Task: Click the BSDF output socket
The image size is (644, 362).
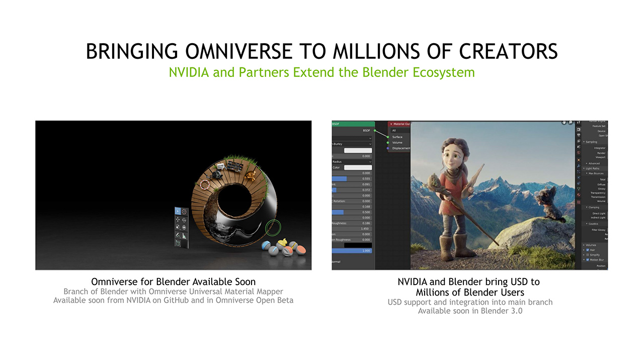Action: coord(375,131)
